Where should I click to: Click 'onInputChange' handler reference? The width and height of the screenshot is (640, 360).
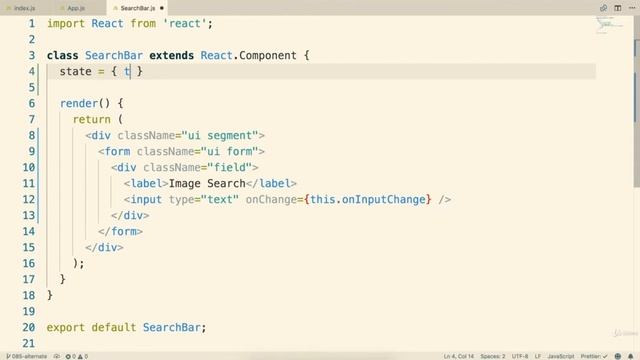point(384,200)
